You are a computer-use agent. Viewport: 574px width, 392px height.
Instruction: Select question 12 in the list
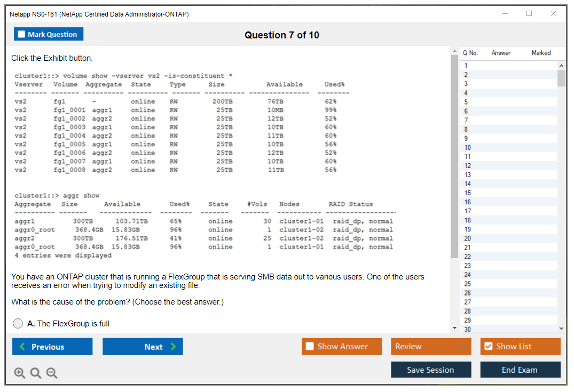click(x=468, y=166)
